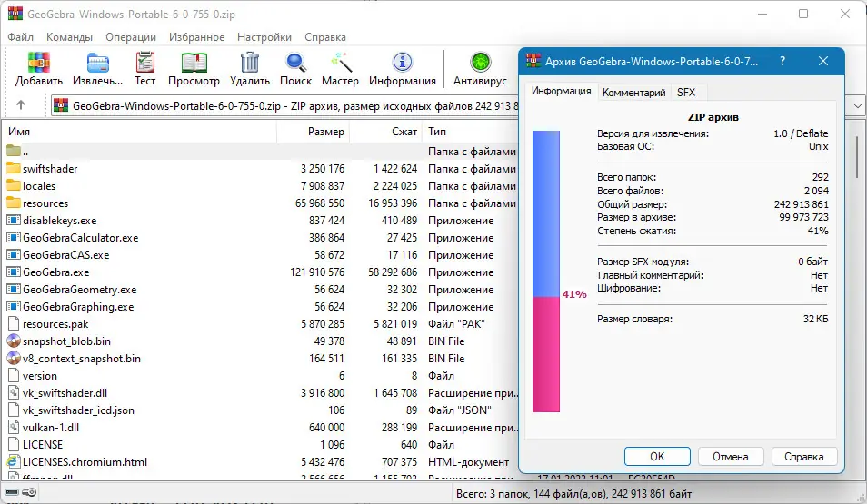Select the resources.pak file name
Viewport: 867px width, 504px height.
click(x=55, y=324)
